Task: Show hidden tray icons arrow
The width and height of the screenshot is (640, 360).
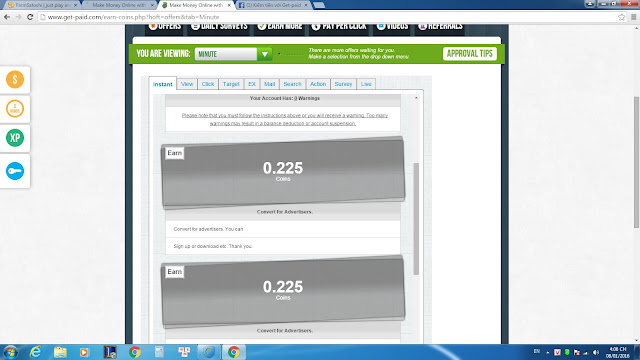Action: [x=547, y=353]
